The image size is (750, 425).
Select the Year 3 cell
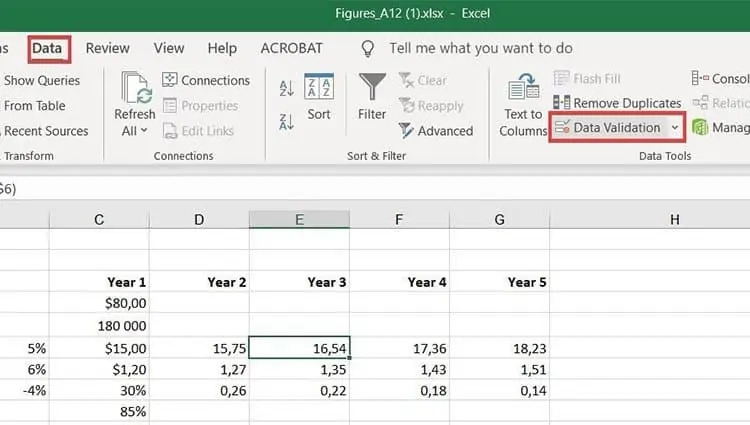click(x=299, y=282)
